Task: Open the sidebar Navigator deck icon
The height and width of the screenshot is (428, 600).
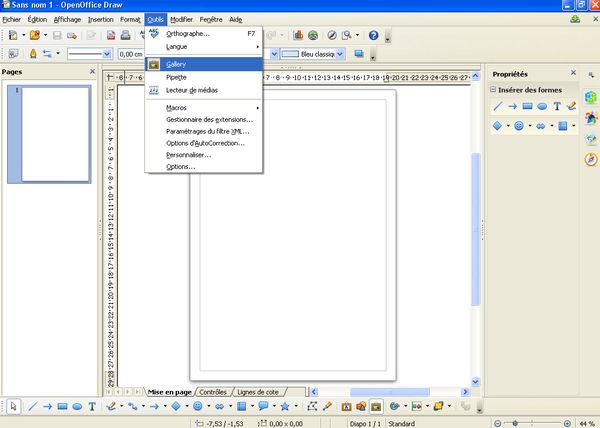Action: click(591, 159)
